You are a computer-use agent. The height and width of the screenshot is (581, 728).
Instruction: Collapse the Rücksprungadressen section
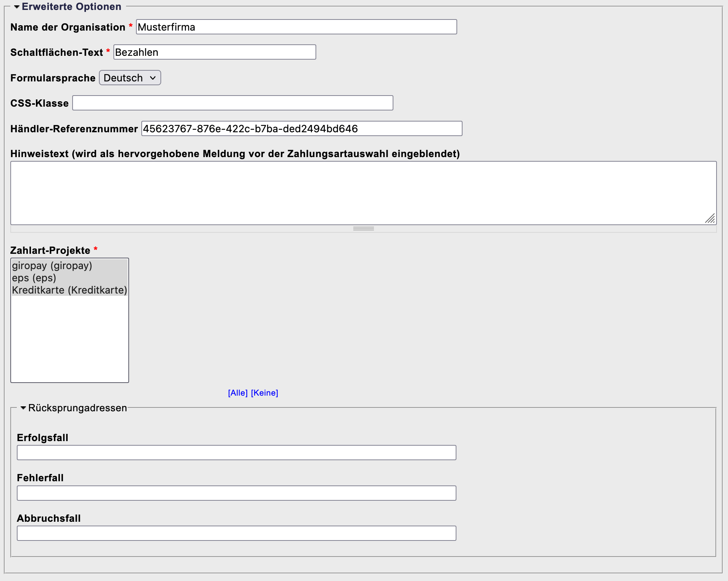(x=23, y=408)
